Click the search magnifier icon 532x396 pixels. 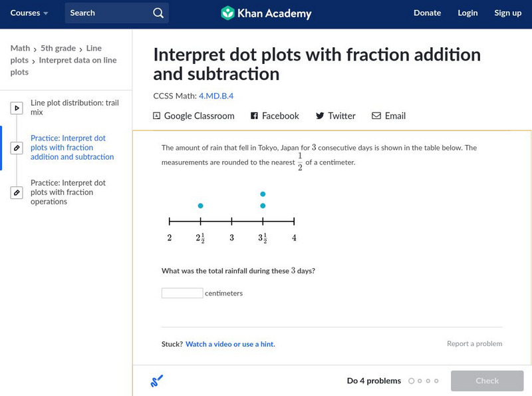pyautogui.click(x=158, y=13)
